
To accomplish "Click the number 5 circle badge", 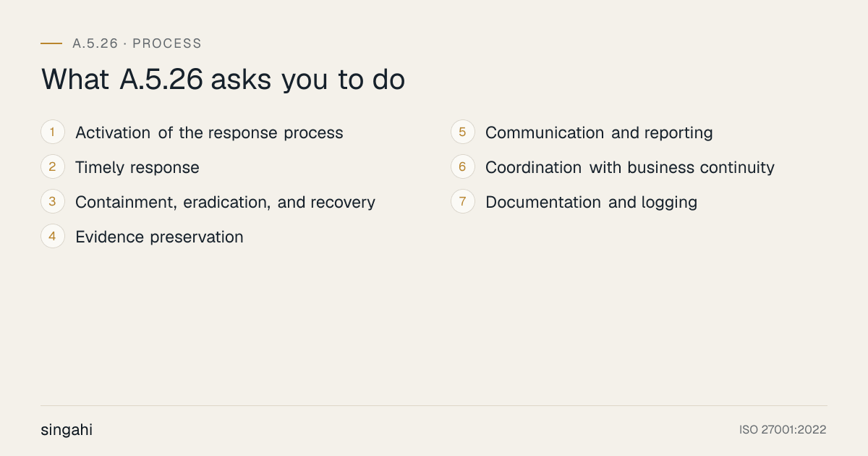I will tap(463, 132).
